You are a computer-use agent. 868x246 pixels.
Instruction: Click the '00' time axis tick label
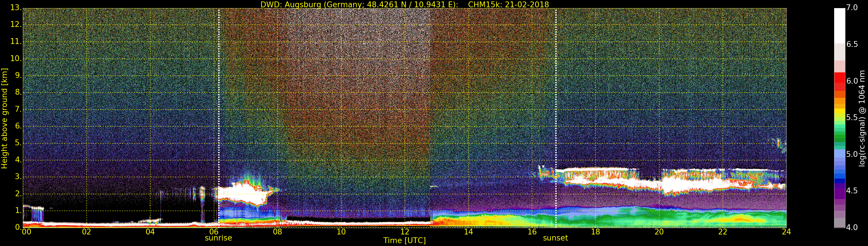click(26, 232)
